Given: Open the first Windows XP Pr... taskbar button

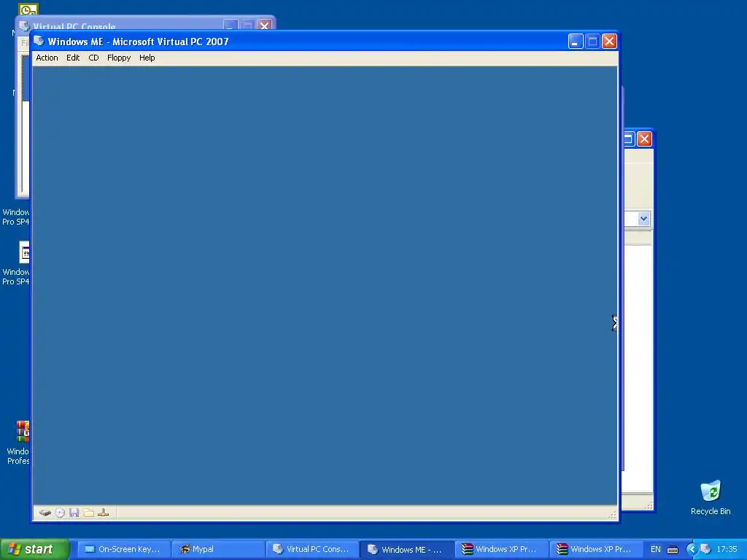Looking at the screenshot, I should 500,549.
